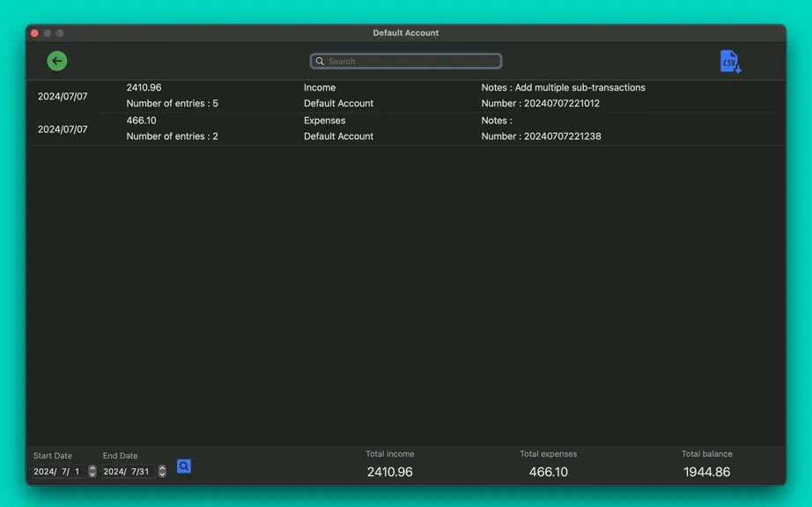Viewport: 812px width, 507px height.
Task: Click the End Date stepper arrows
Action: [x=162, y=471]
